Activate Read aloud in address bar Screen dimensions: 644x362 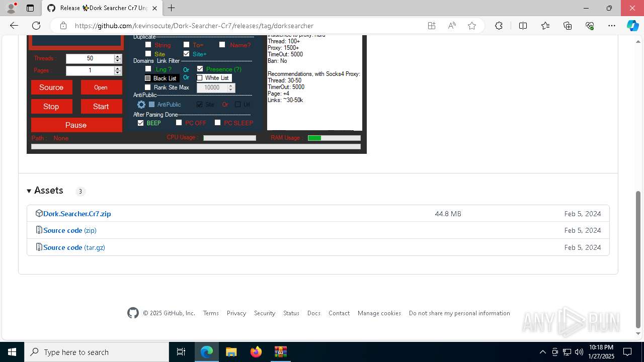tap(452, 26)
